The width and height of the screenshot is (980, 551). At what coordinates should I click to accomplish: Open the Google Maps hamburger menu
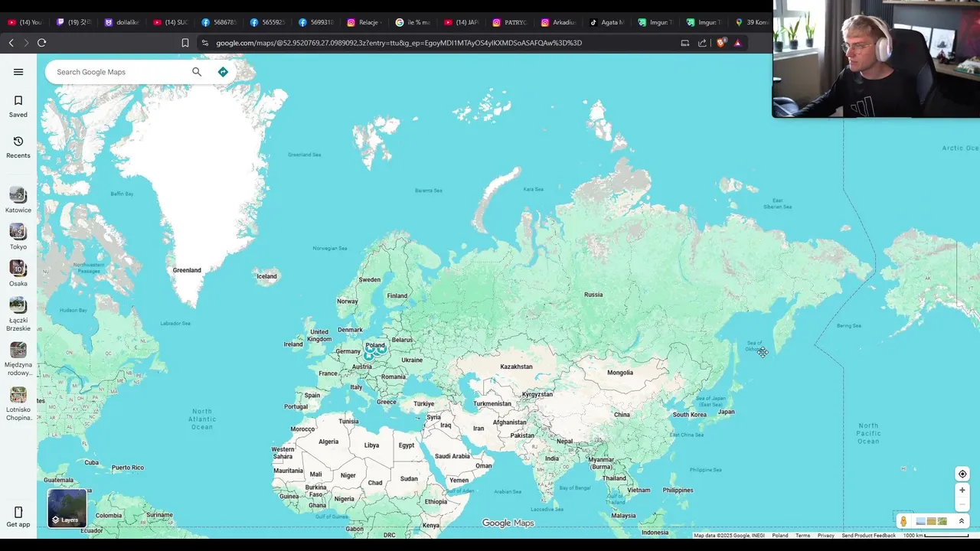pyautogui.click(x=18, y=72)
